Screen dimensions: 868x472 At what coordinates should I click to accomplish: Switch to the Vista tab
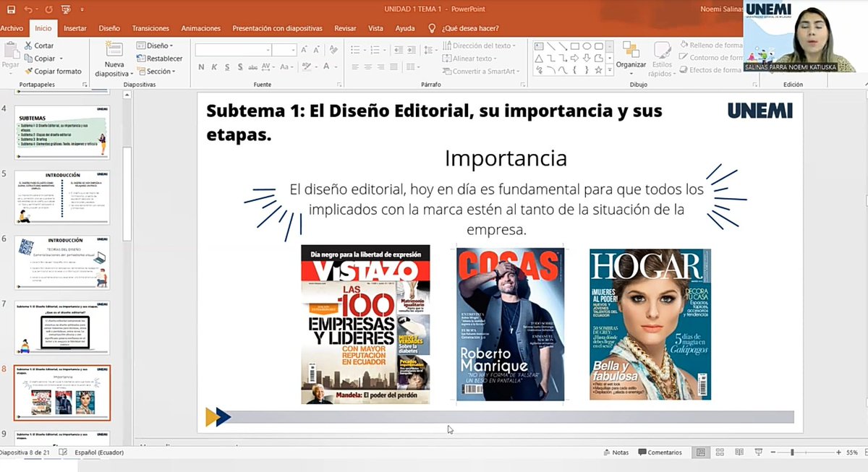pos(375,28)
